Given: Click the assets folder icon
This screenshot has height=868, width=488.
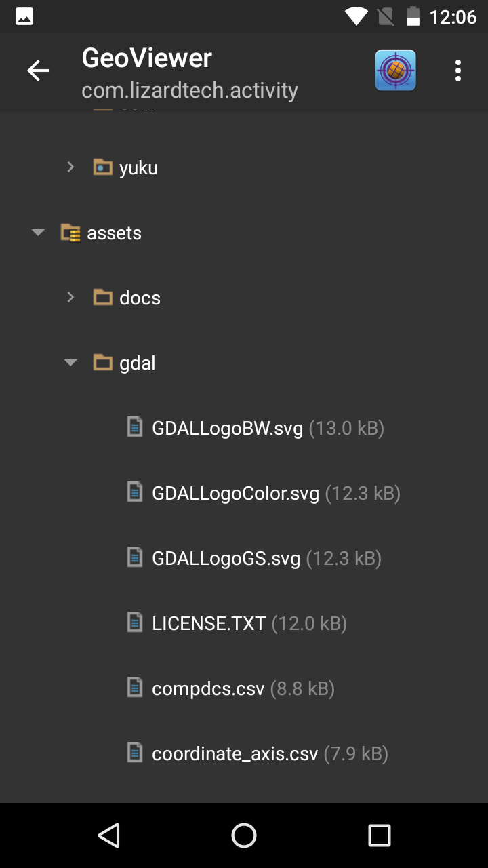Looking at the screenshot, I should (x=70, y=233).
